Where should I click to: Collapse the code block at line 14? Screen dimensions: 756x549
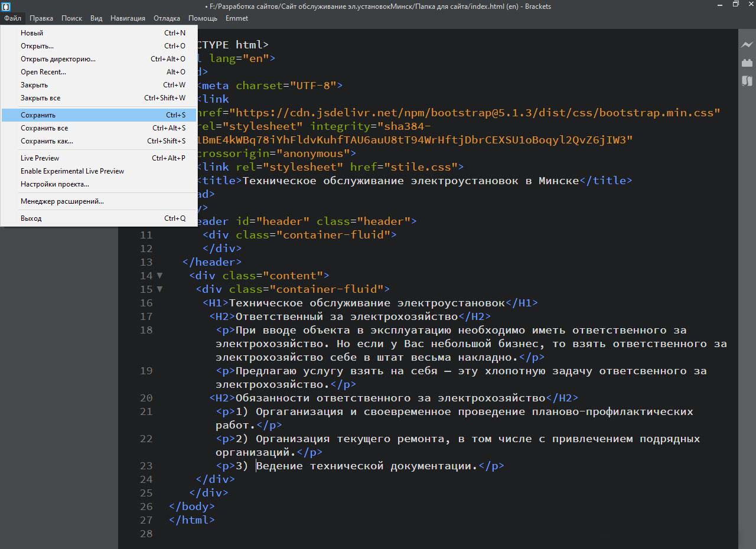pyautogui.click(x=159, y=276)
